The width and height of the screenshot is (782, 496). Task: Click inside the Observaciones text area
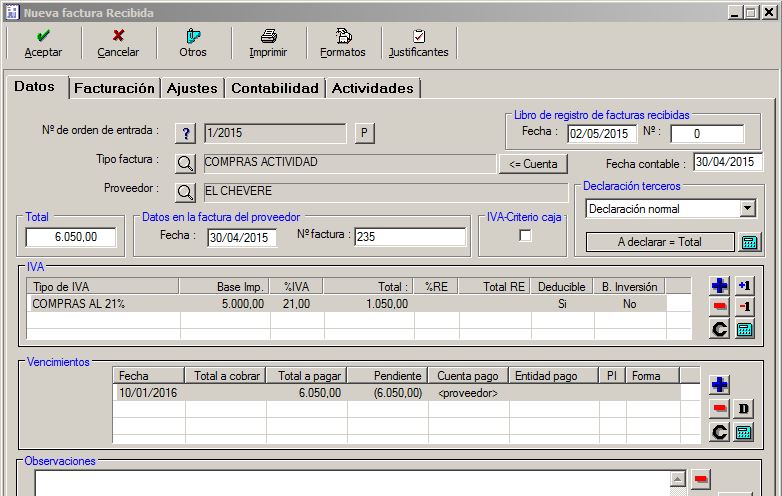tap(352, 484)
